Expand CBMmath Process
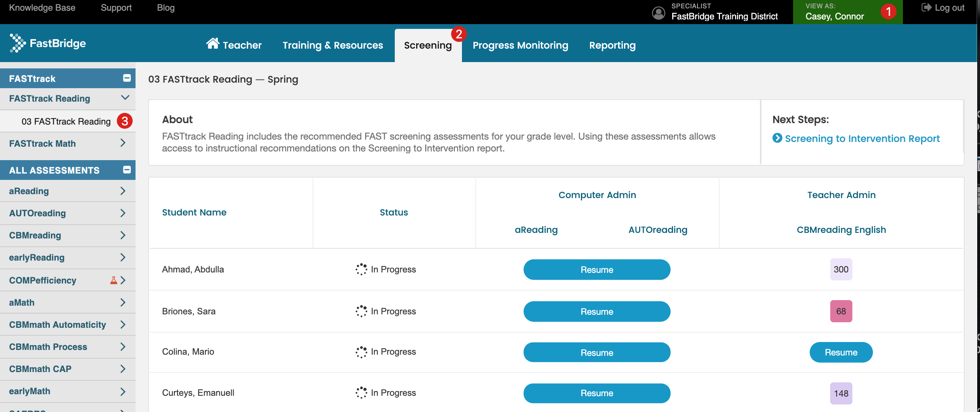Screen dimensions: 980x412 coord(123,347)
